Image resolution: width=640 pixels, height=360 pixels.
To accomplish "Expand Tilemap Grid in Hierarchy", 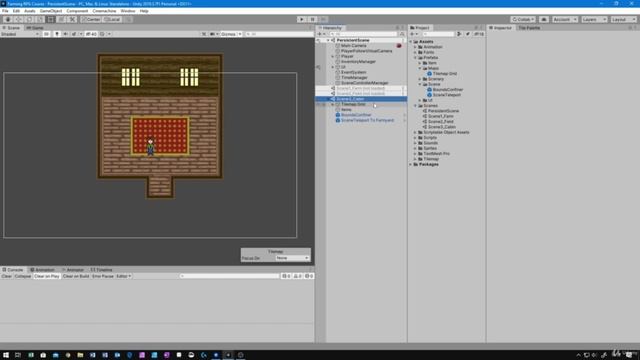I will coord(333,104).
